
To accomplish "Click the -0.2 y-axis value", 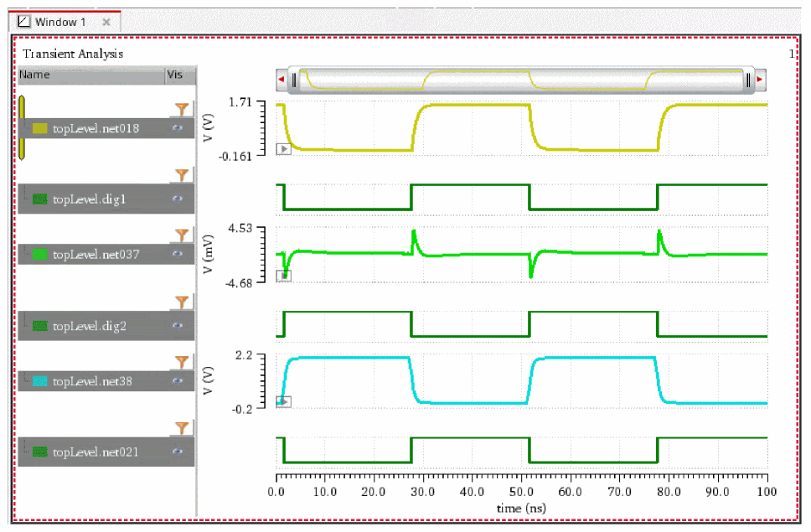I will pyautogui.click(x=242, y=410).
